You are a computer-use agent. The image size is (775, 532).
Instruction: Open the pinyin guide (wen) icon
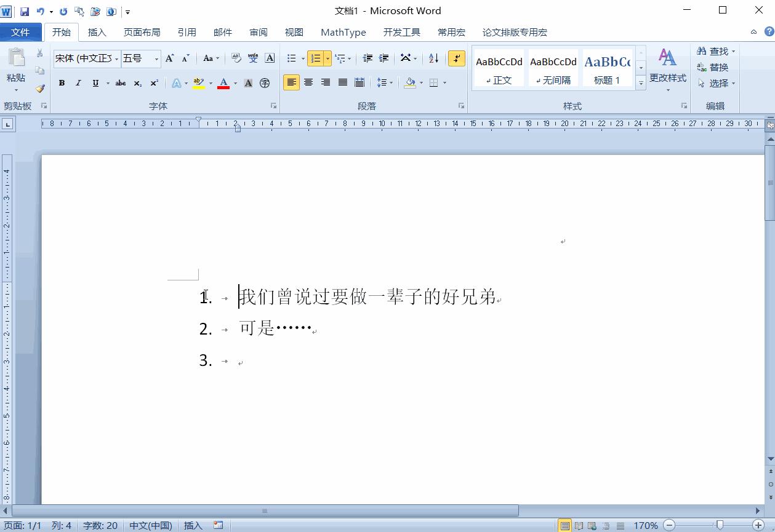click(253, 58)
